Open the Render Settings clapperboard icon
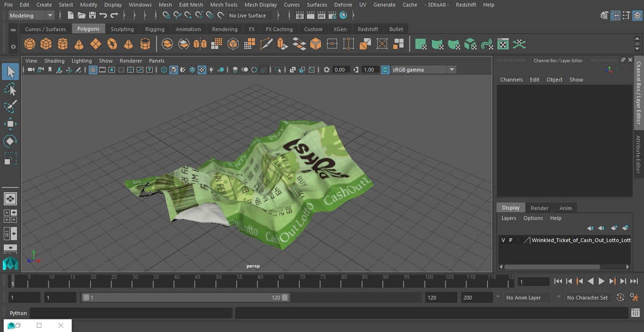 [x=332, y=16]
